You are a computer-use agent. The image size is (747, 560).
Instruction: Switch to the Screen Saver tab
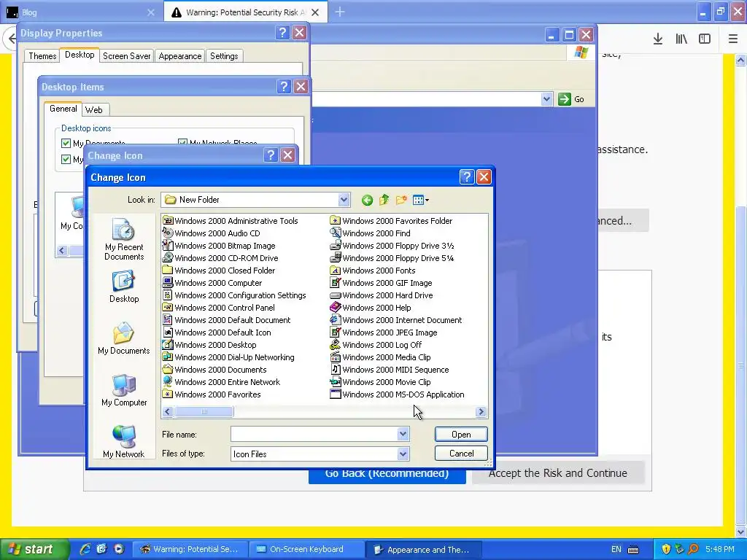coord(127,55)
